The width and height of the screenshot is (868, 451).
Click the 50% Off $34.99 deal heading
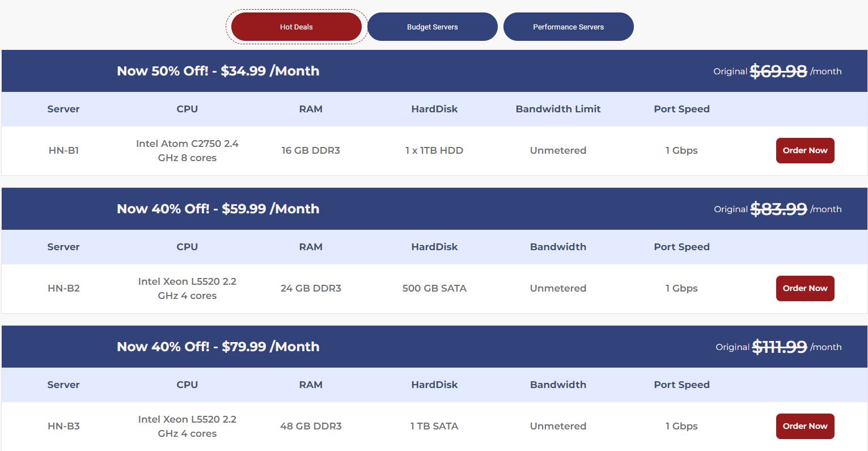[x=218, y=71]
